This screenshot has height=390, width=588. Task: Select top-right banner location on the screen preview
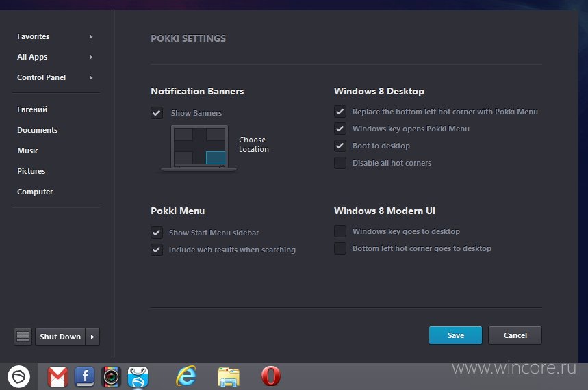coord(216,134)
